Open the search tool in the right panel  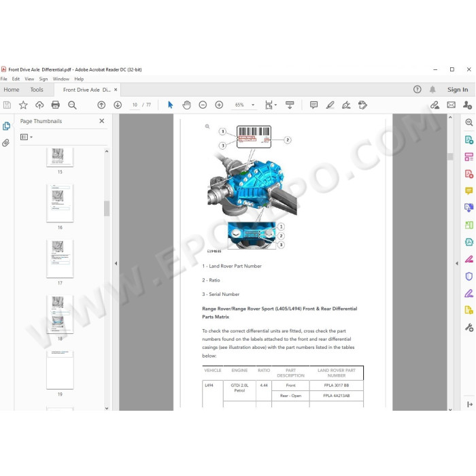pos(469,122)
